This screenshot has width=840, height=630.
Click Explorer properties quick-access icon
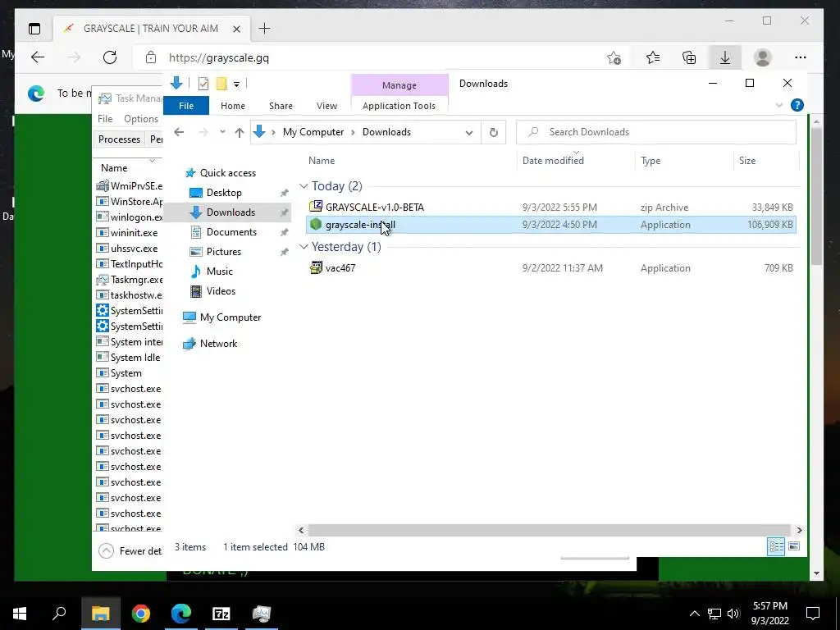[x=203, y=84]
